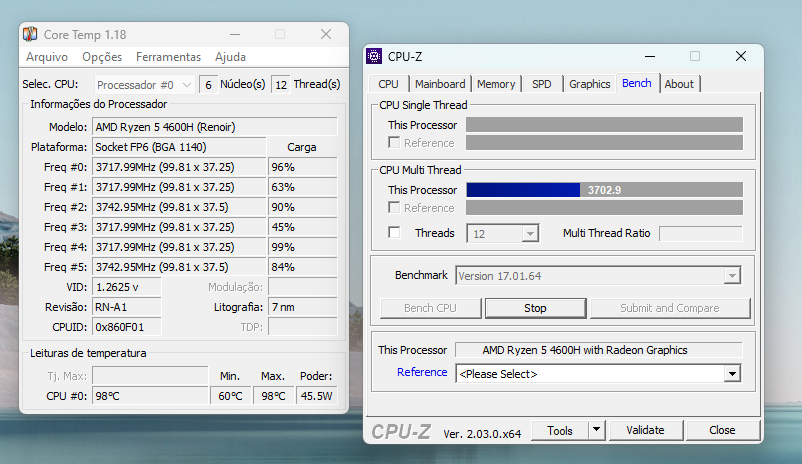Enable Single Thread Reference checkbox
The height and width of the screenshot is (464, 802).
[x=394, y=143]
